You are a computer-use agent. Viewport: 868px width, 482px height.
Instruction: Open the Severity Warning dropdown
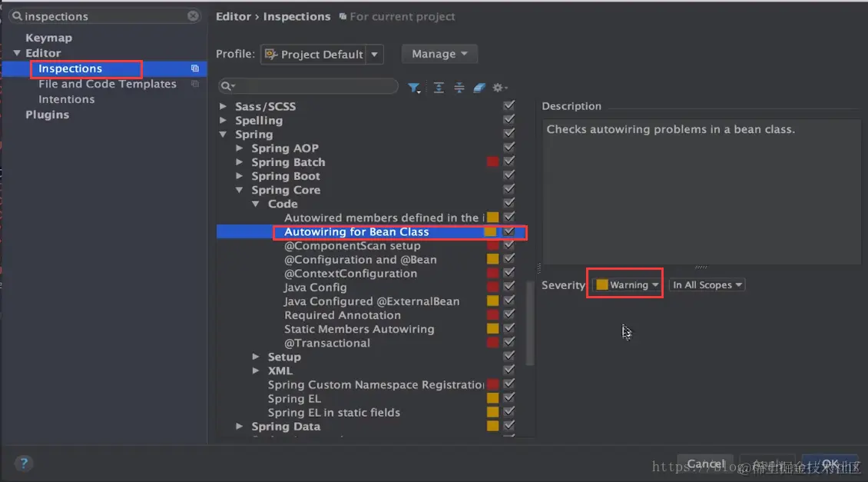click(x=626, y=284)
